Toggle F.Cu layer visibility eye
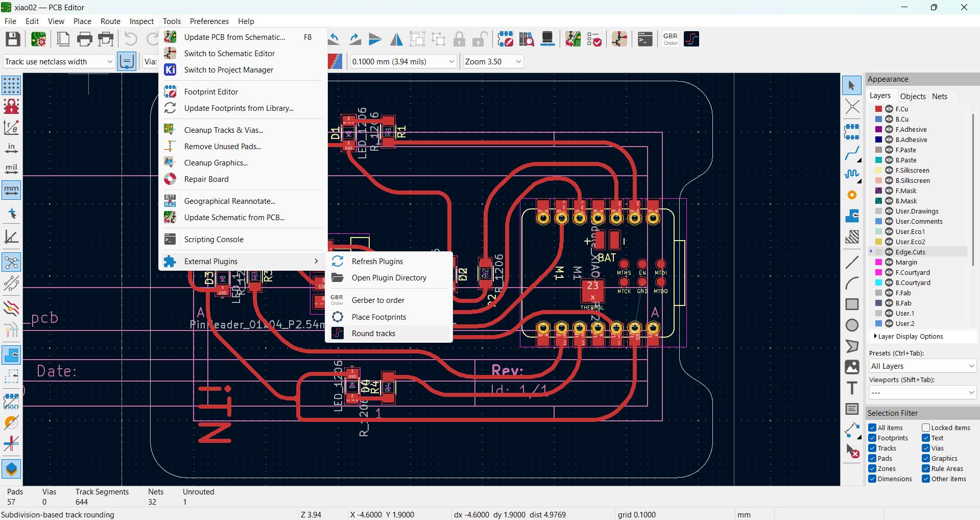 pos(889,109)
